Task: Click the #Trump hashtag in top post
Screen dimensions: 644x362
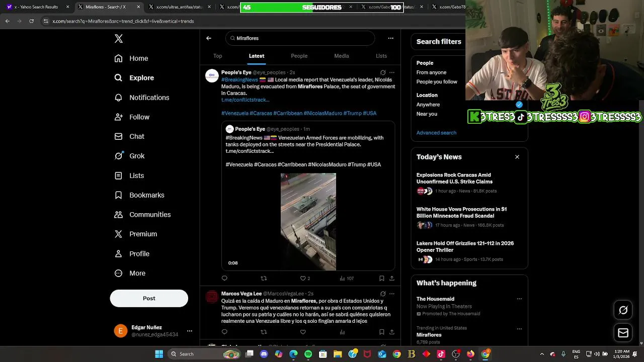Action: point(352,113)
